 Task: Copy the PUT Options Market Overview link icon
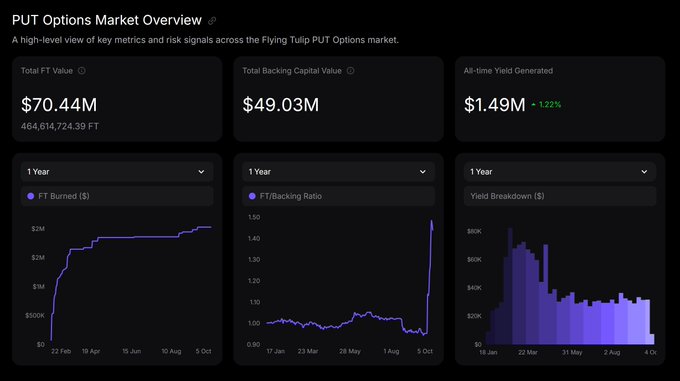(212, 21)
